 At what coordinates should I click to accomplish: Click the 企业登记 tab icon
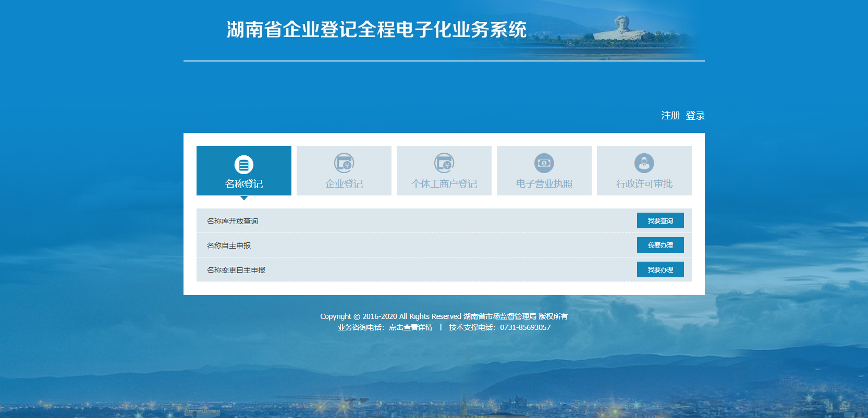click(344, 163)
